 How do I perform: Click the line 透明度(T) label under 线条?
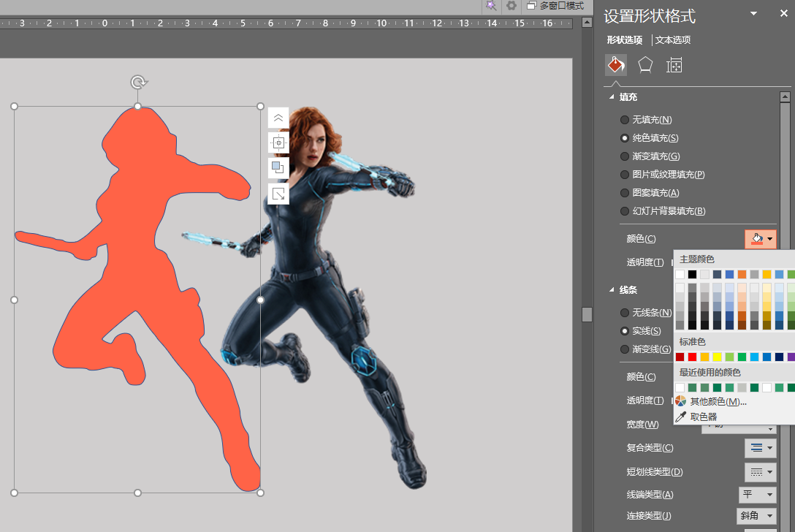tap(645, 400)
